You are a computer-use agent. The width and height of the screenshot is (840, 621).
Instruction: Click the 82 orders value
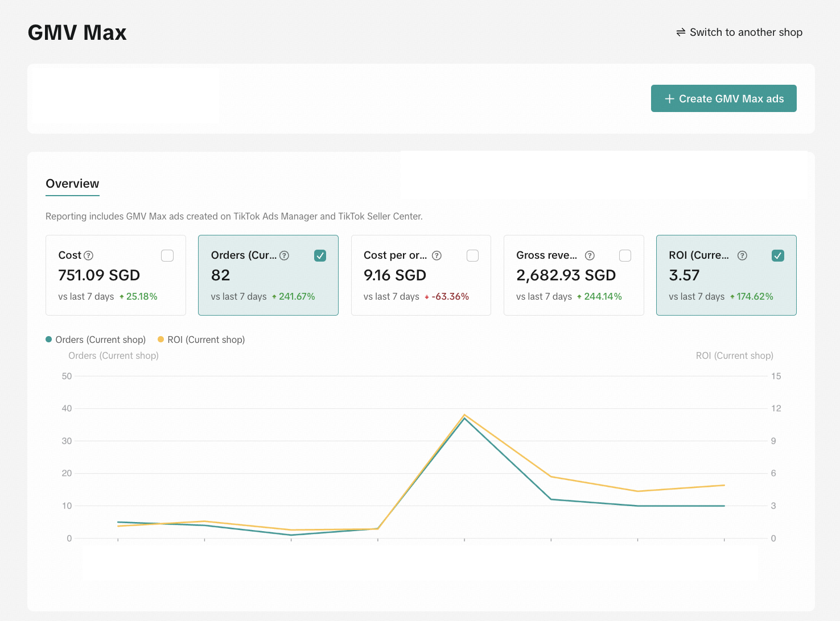220,275
